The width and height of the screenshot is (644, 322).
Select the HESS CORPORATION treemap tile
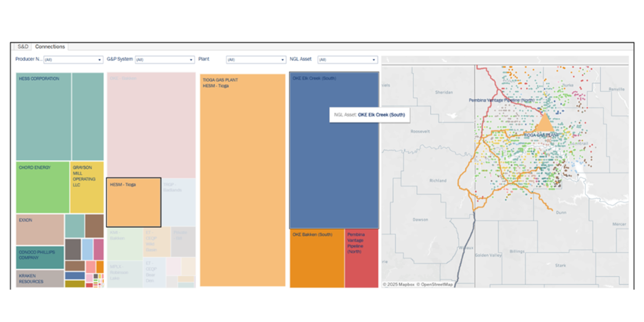[x=43, y=116]
